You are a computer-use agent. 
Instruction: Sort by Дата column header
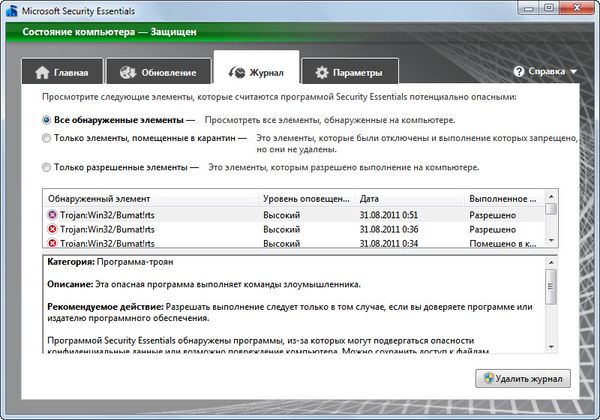click(x=409, y=199)
